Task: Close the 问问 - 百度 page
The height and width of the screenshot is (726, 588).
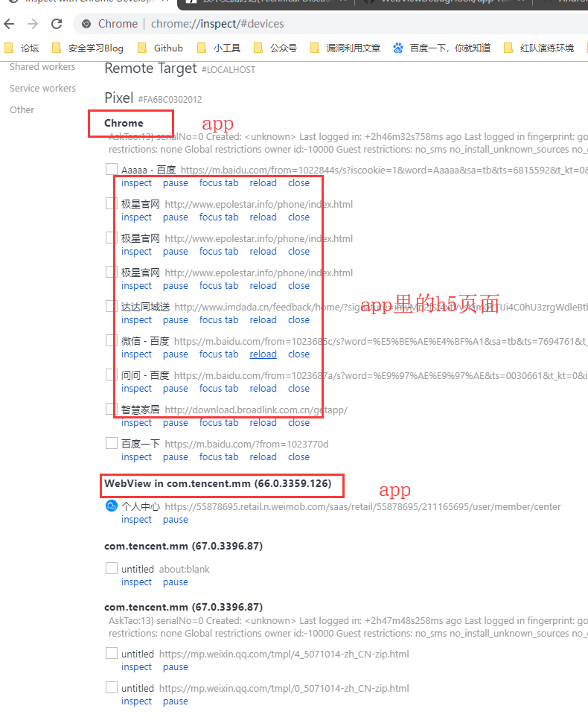Action: point(298,389)
